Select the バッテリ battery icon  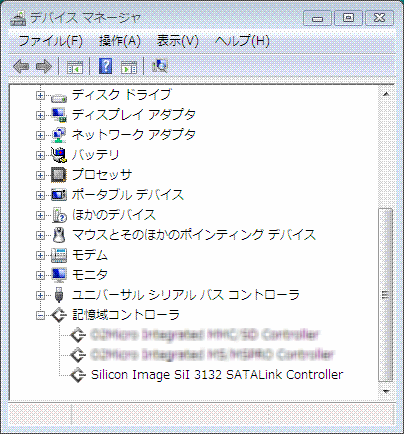59,155
